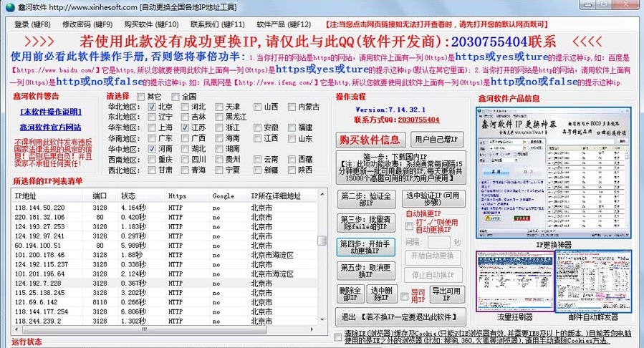Check the 广东 region checkbox
Viewport: 644px width, 348px height.
tap(152, 138)
